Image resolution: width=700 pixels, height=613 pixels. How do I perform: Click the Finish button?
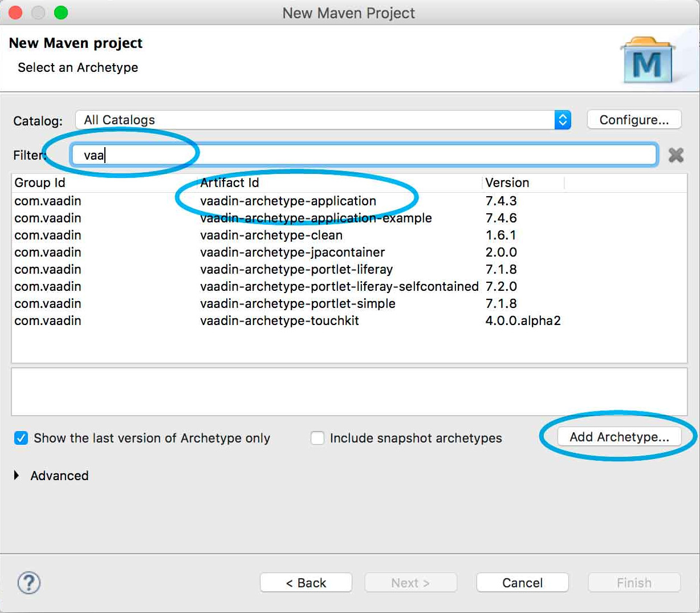point(634,583)
